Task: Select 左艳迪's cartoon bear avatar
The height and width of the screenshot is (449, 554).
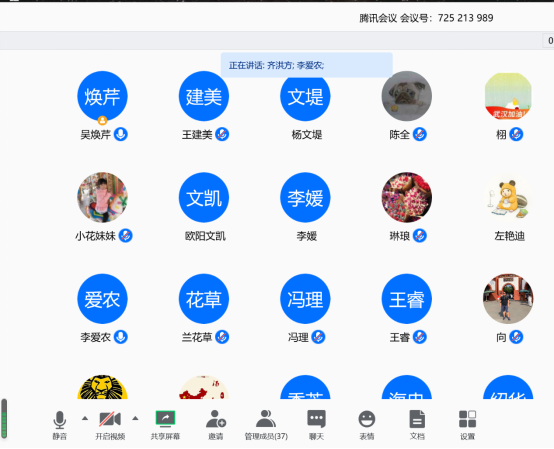Action: pos(508,197)
